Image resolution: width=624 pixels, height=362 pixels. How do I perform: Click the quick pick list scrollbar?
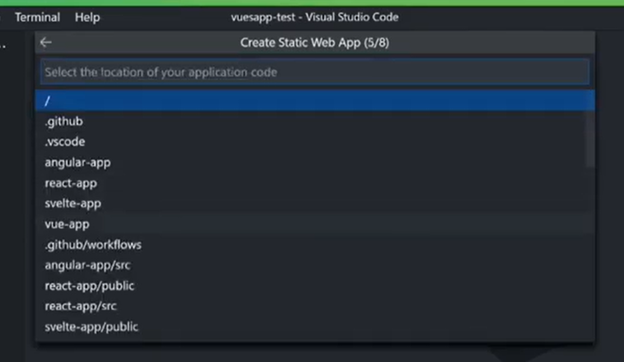click(590, 139)
